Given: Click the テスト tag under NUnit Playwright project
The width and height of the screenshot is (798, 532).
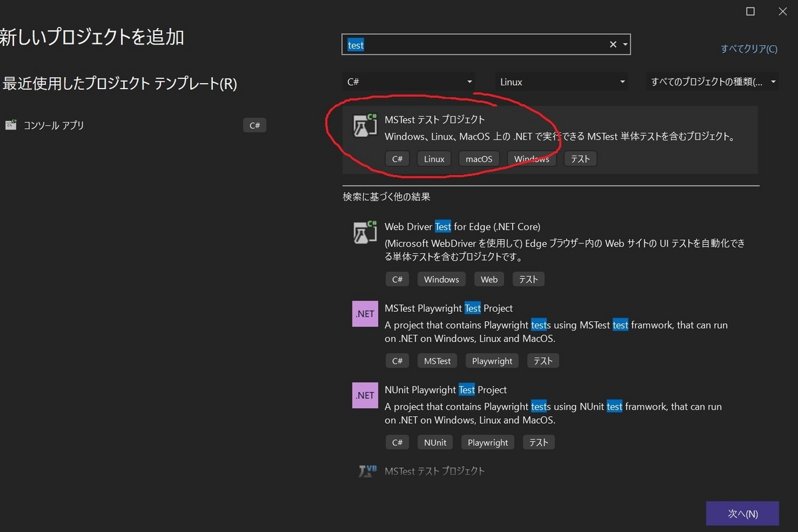Looking at the screenshot, I should [539, 442].
